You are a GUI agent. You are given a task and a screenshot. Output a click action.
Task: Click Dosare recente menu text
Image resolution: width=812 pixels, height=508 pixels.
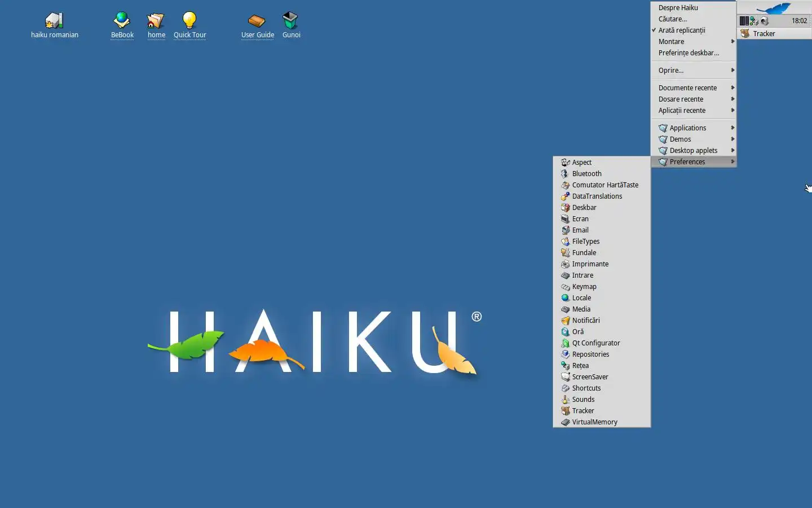[681, 99]
